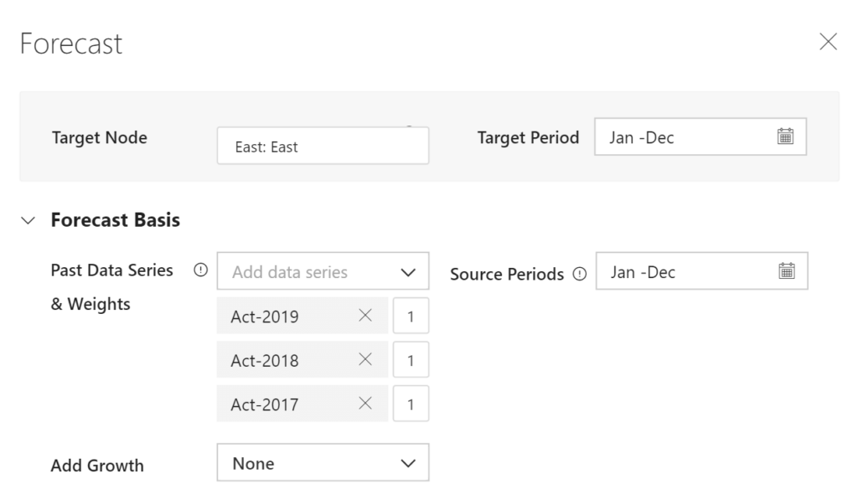Screen dimensions: 858x504
Task: Remove the Act-2019 data series
Action: (x=364, y=316)
